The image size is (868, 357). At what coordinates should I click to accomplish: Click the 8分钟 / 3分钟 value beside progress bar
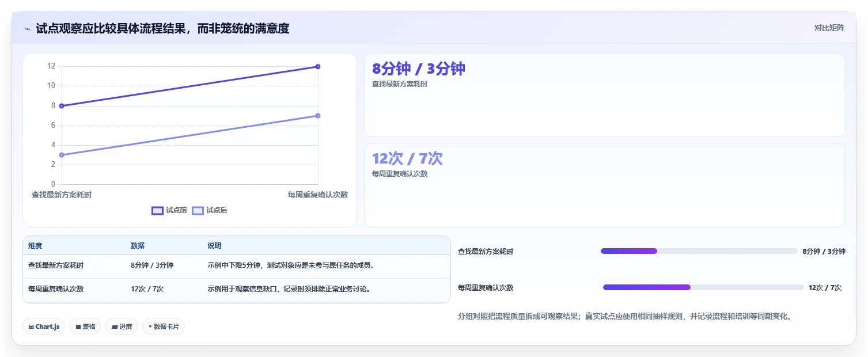pos(824,252)
